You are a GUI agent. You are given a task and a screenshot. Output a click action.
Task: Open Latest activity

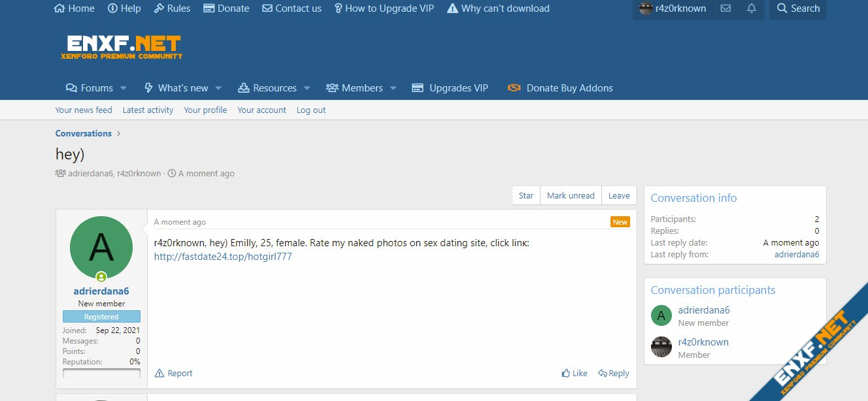pyautogui.click(x=148, y=110)
